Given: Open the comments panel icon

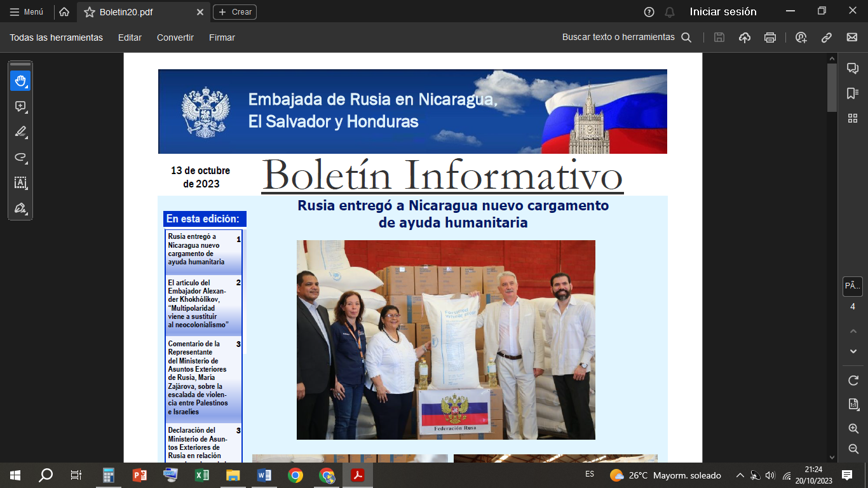Looking at the screenshot, I should (853, 69).
